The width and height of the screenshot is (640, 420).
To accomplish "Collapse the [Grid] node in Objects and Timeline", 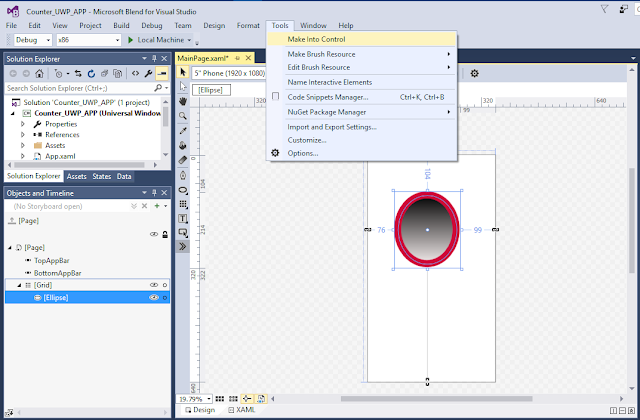I will coord(19,285).
